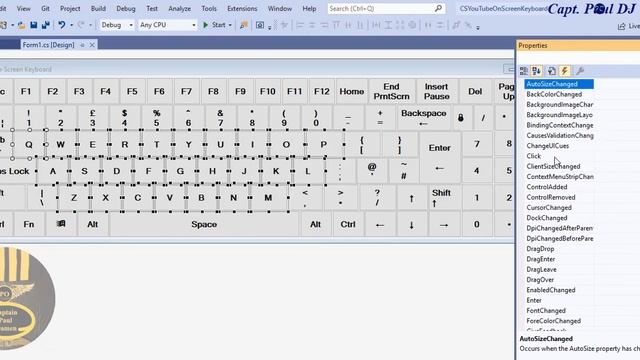Open the Git menu

click(x=45, y=9)
